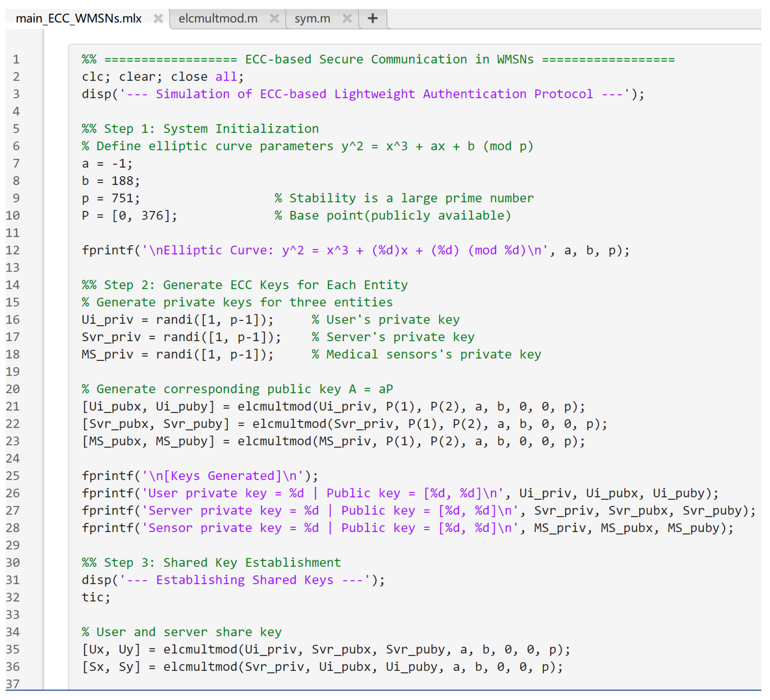Place cursor on 'Svr_priv = randi' line

coord(181,337)
